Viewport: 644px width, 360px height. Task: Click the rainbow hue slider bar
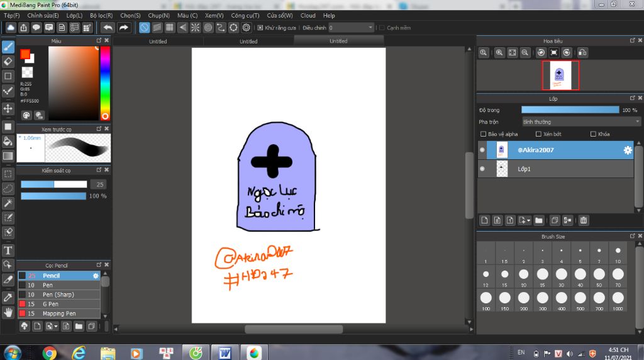(105, 83)
